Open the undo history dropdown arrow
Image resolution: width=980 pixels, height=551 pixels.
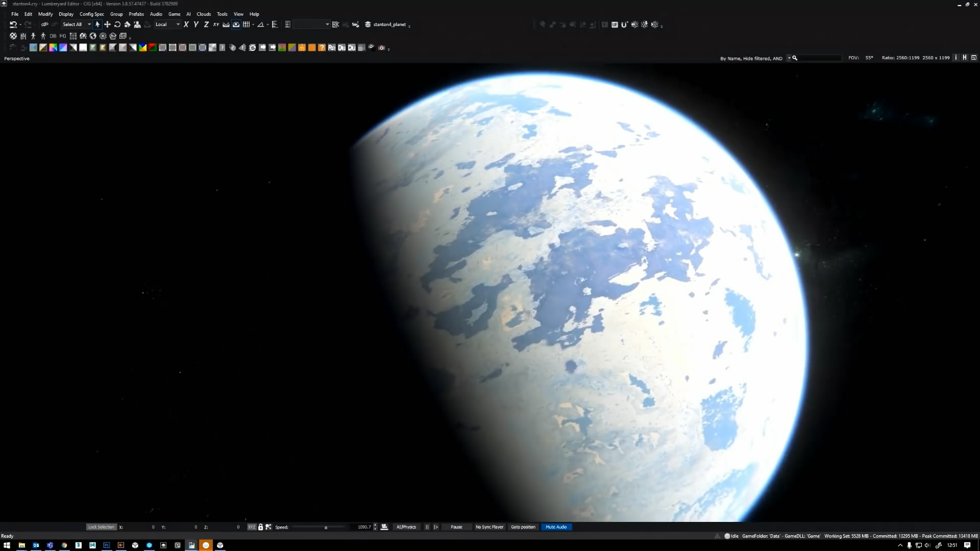20,24
